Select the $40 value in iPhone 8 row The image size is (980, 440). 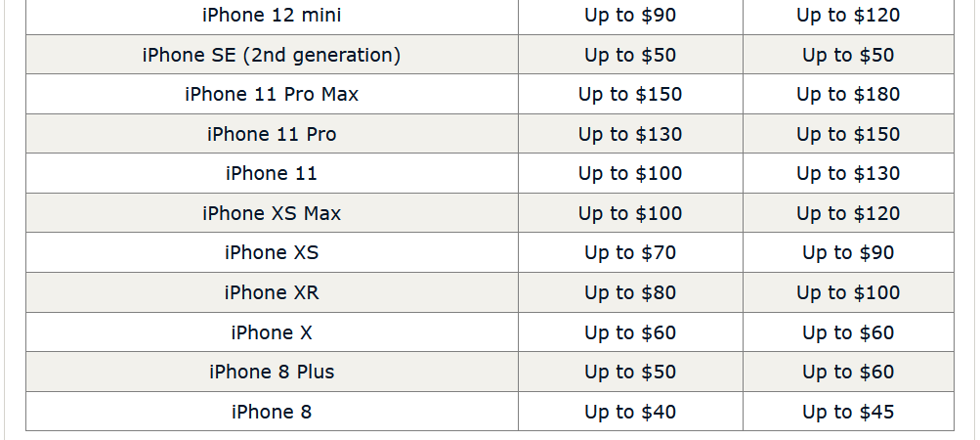pos(630,412)
